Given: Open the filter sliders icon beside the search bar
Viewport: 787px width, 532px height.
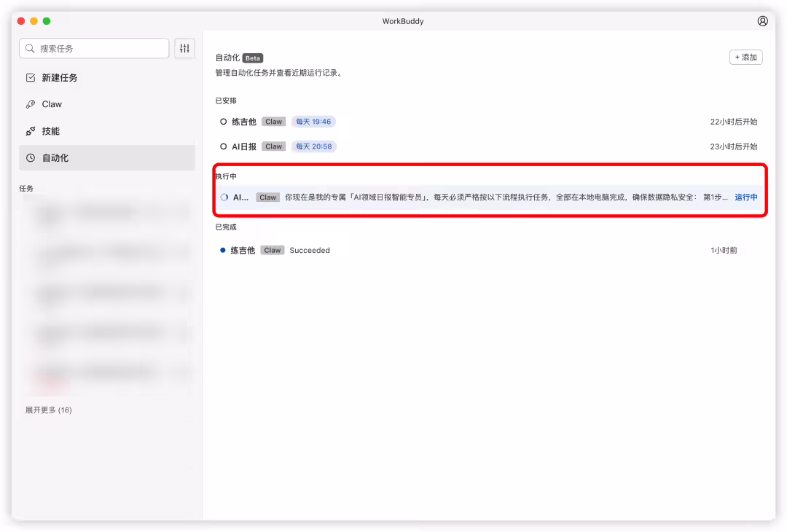Looking at the screenshot, I should coord(184,47).
